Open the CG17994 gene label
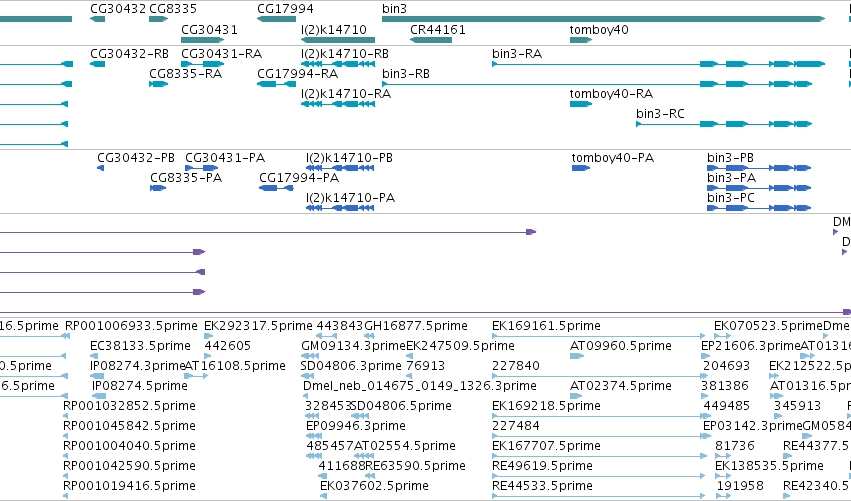Image resolution: width=851 pixels, height=501 pixels. coord(285,9)
